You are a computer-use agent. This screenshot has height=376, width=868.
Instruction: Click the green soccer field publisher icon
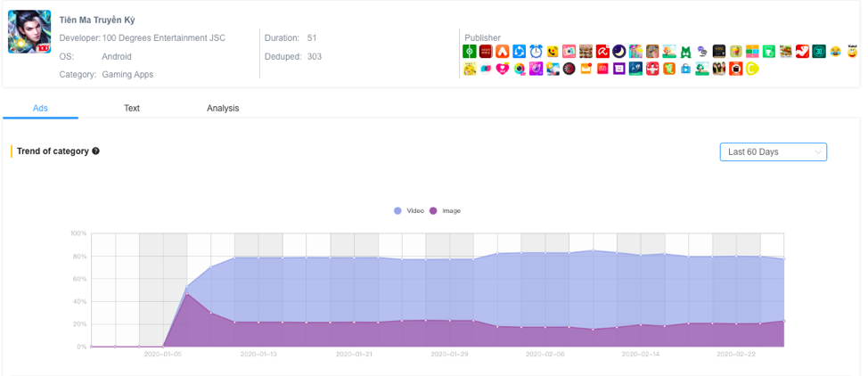point(470,52)
